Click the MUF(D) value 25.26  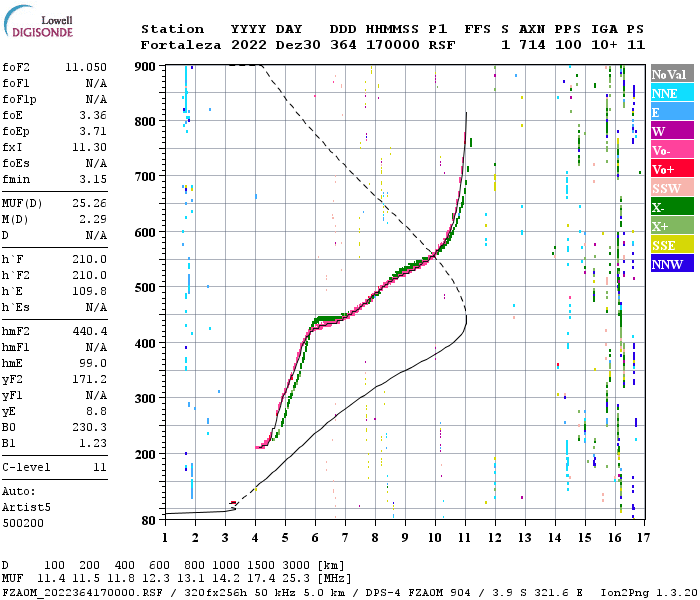[x=89, y=203]
